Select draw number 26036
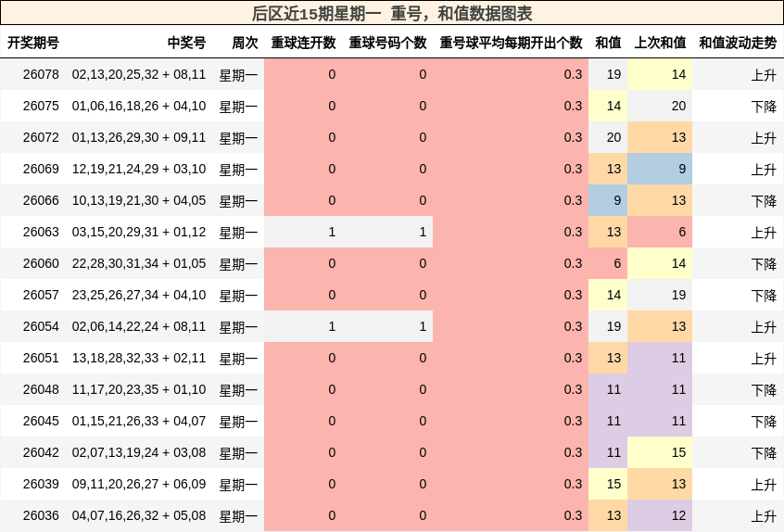 click(x=41, y=515)
